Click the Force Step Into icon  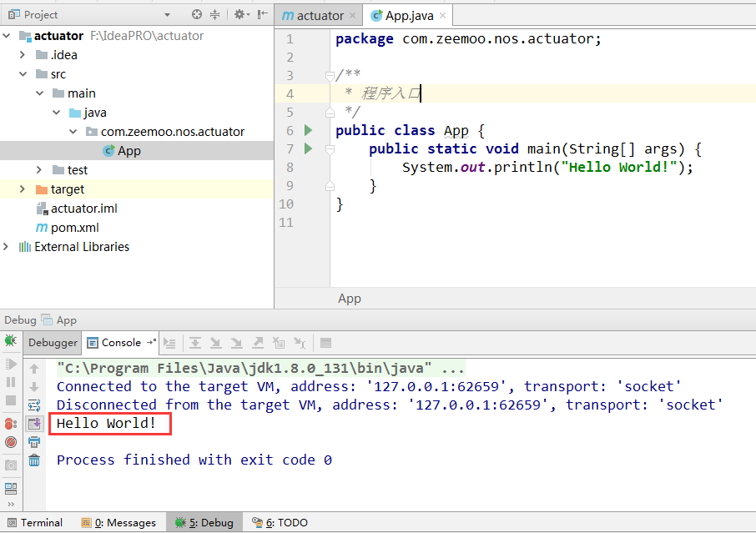236,343
